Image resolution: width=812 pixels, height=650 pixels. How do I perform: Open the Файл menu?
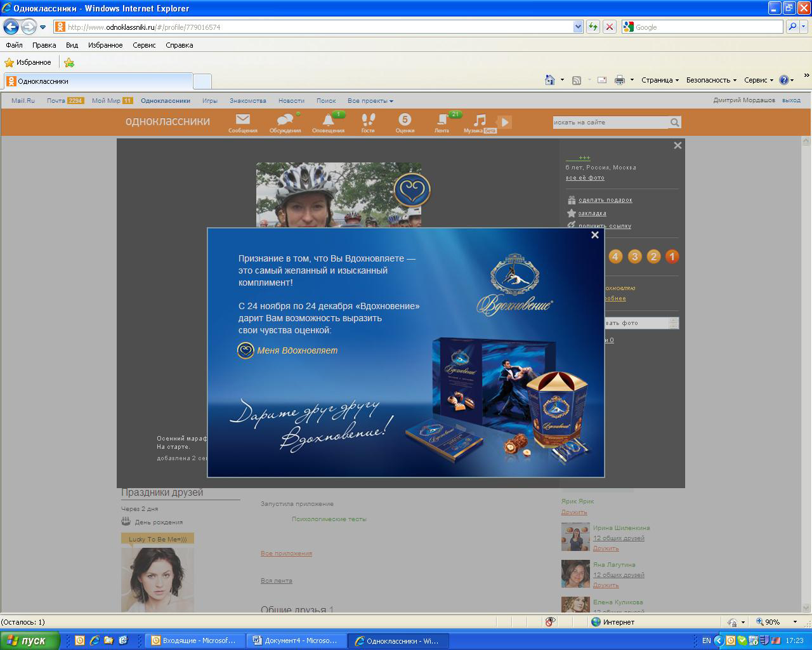[14, 45]
